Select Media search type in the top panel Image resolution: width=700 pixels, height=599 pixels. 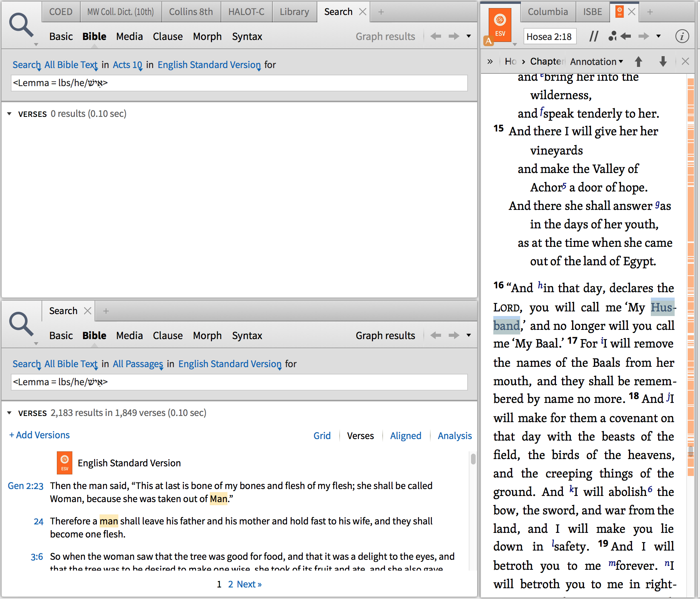[129, 37]
